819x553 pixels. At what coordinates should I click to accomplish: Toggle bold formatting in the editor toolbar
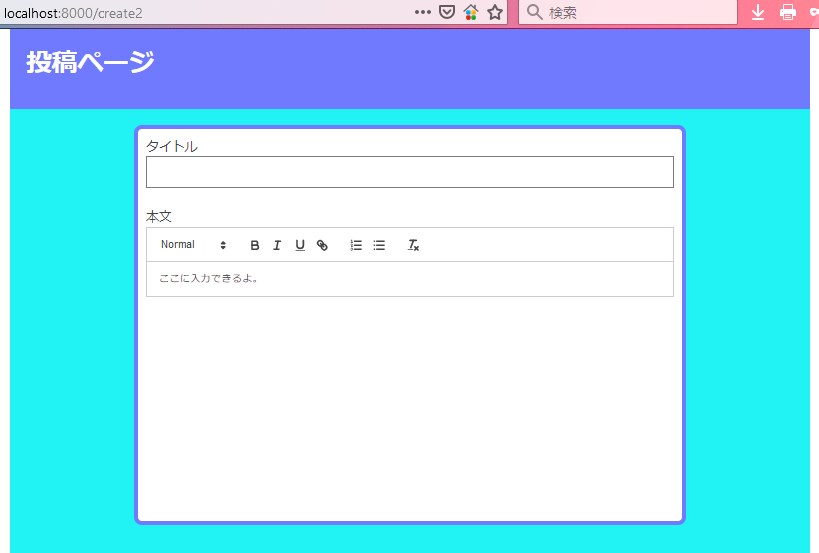coord(254,245)
